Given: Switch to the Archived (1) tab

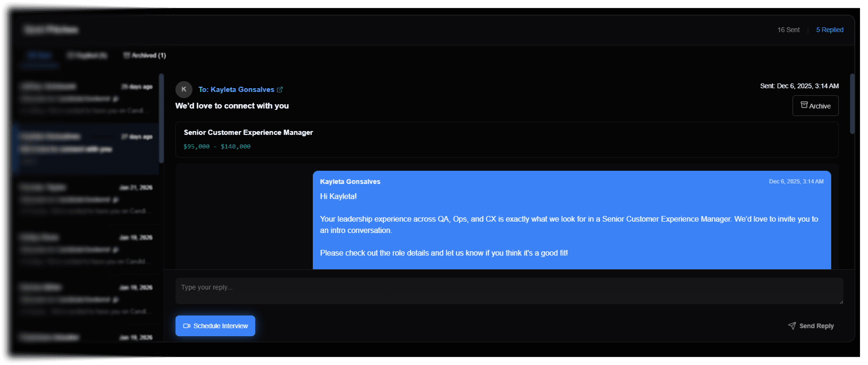Looking at the screenshot, I should point(145,55).
